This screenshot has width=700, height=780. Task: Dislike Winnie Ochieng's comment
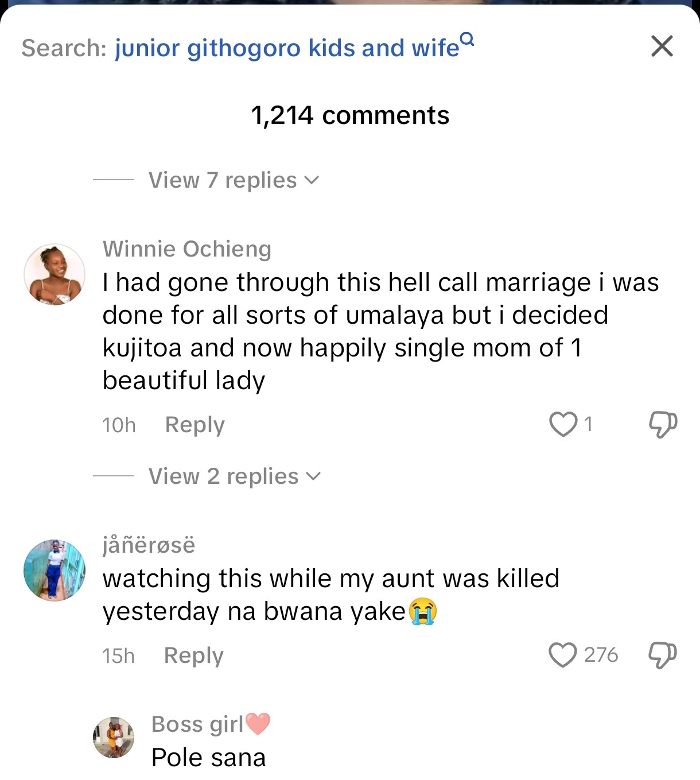tap(663, 424)
